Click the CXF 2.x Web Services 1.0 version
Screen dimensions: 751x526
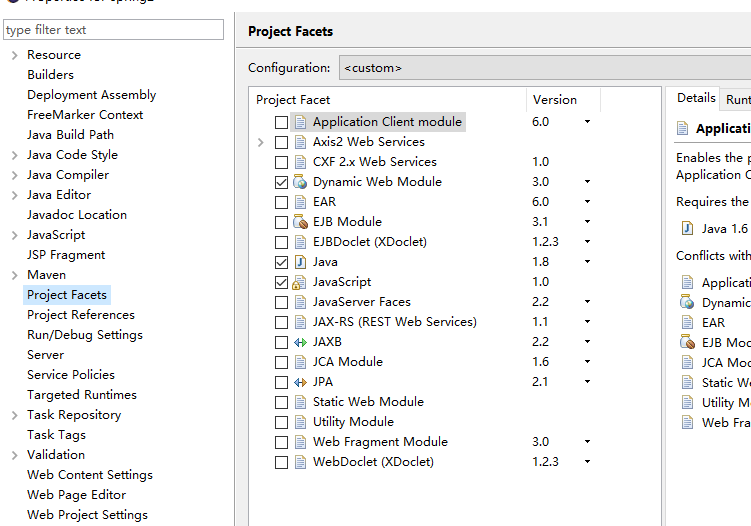point(540,162)
